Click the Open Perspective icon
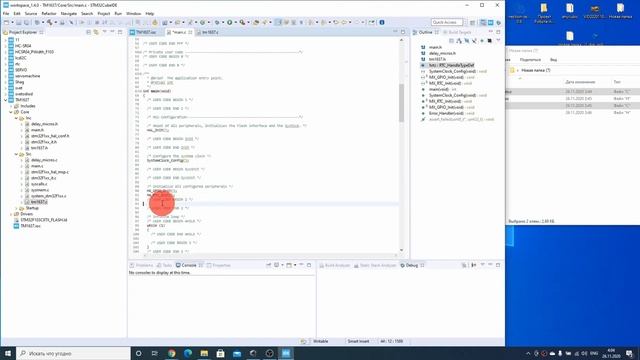Image resolution: width=640 pixels, height=360 pixels. click(473, 22)
